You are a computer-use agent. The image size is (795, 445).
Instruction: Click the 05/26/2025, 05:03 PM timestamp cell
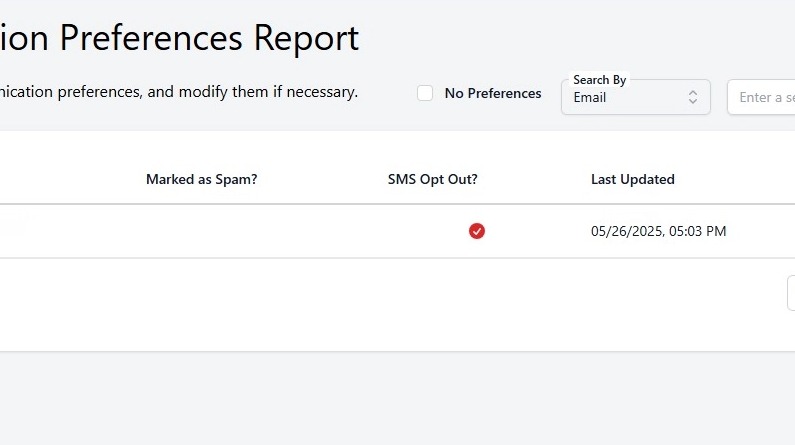coord(658,231)
